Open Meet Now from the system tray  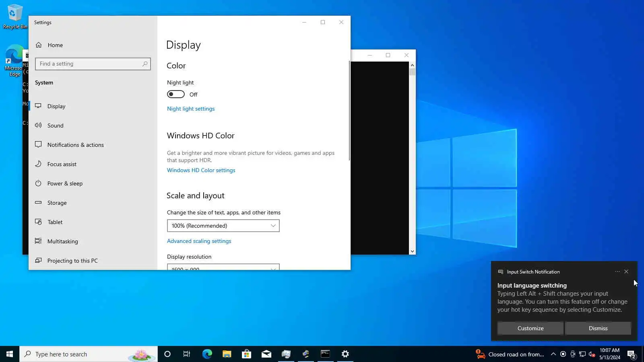[573, 354]
